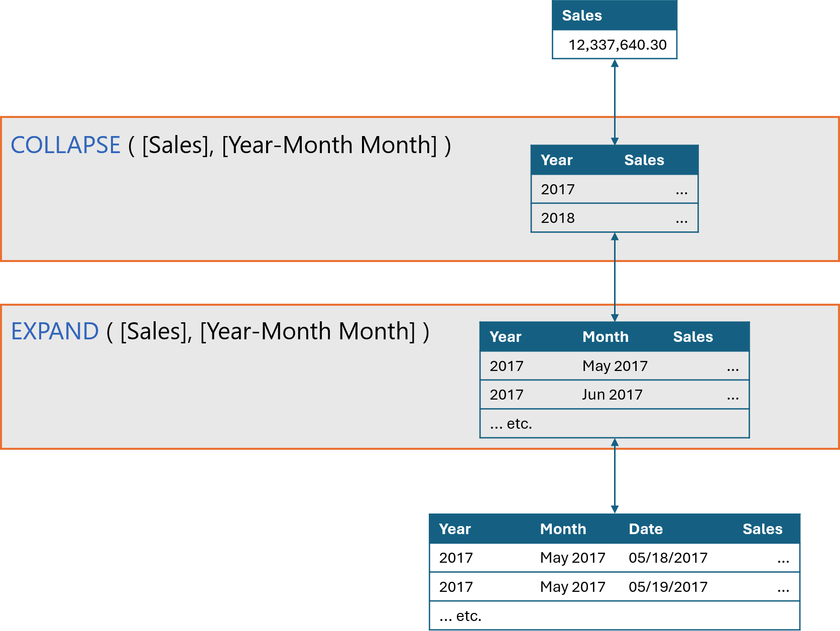Click the Date column header in bottom table
Screen dimensions: 840x631
(646, 529)
